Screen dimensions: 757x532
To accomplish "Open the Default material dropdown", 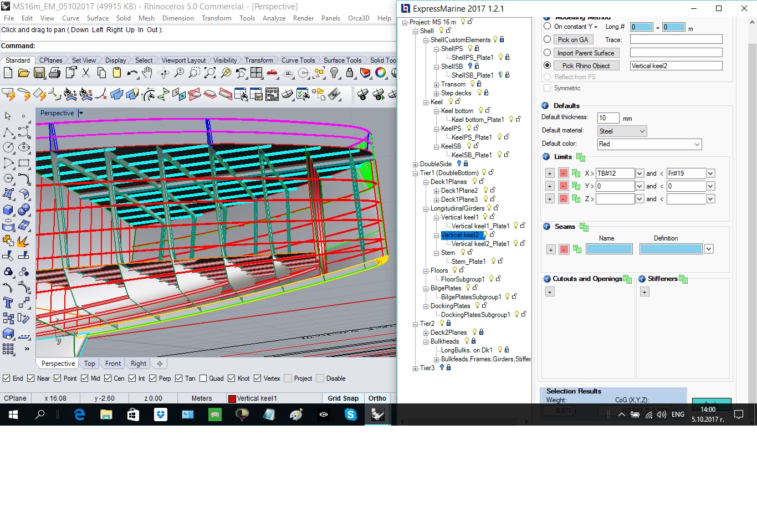I will click(622, 131).
